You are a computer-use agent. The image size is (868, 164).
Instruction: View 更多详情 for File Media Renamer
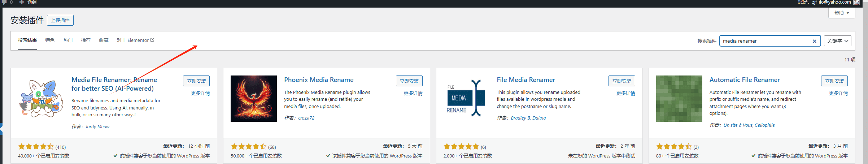[x=626, y=93]
